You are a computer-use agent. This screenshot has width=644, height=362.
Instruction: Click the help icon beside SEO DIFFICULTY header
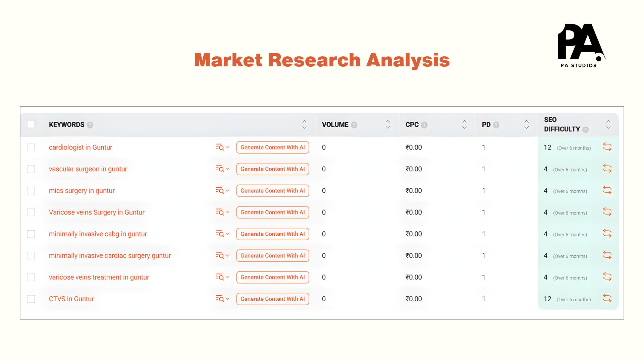click(x=586, y=129)
